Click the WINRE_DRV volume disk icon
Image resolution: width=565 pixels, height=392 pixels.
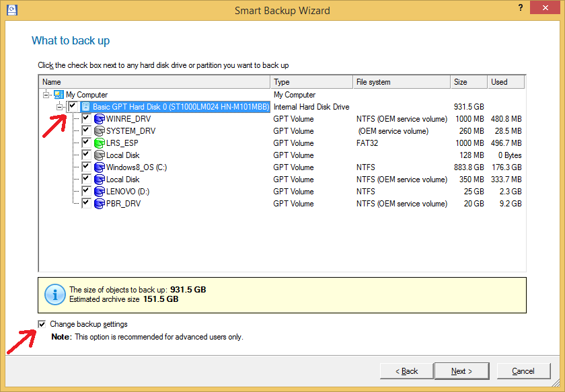click(x=100, y=119)
